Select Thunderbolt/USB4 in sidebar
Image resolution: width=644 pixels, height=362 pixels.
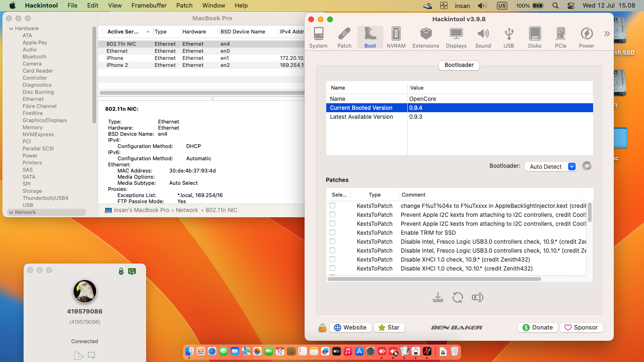click(45, 198)
